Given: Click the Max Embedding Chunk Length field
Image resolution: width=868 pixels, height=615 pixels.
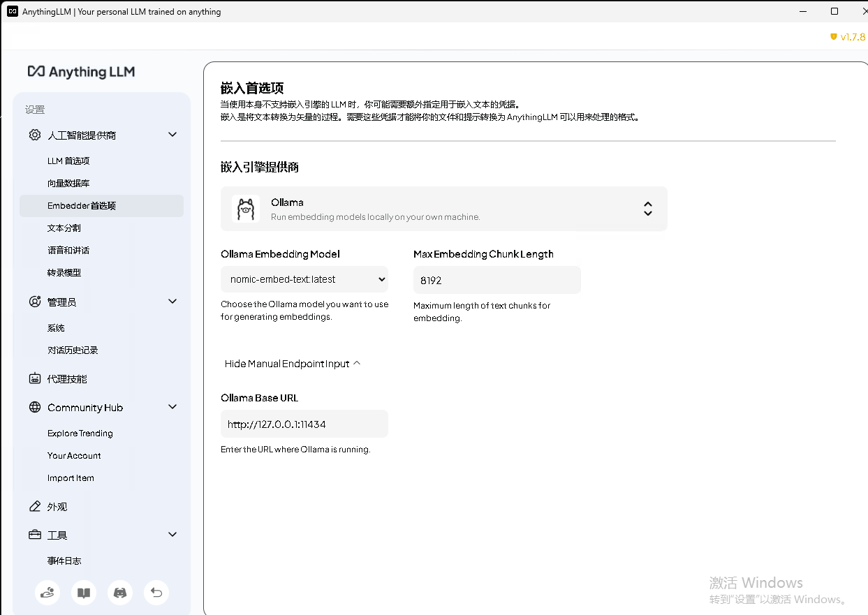Looking at the screenshot, I should pyautogui.click(x=497, y=280).
